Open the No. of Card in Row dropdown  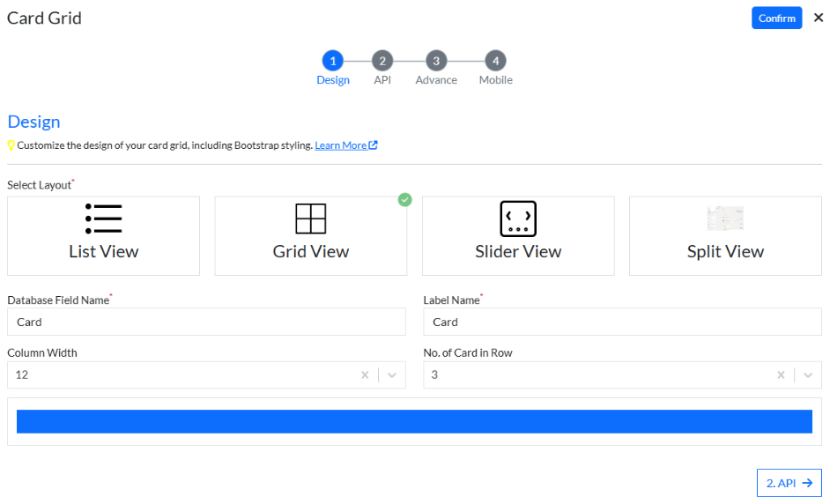coord(808,375)
